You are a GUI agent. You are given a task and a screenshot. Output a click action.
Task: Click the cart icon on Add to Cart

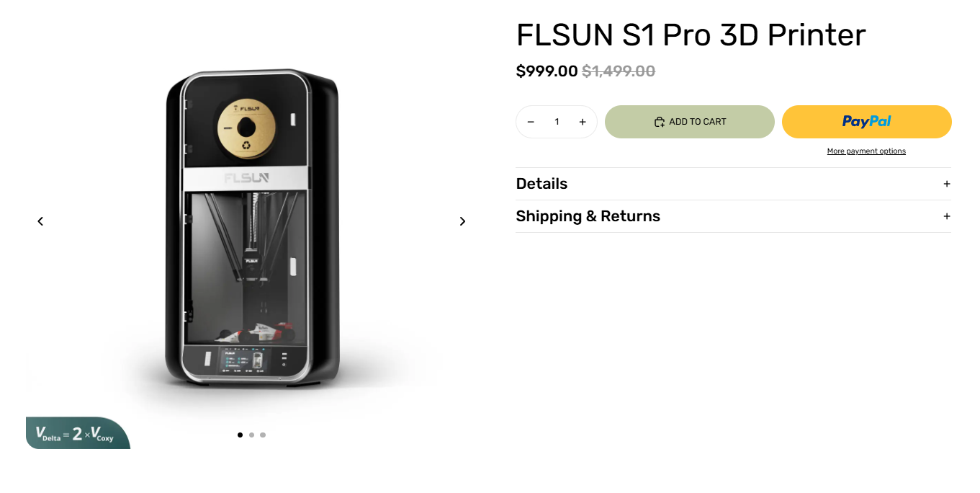click(659, 122)
